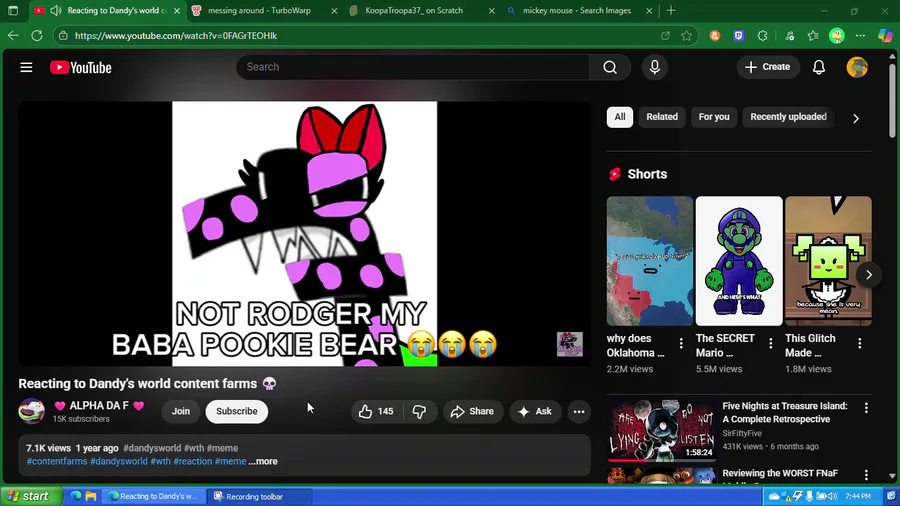Refresh the browser page
The width and height of the screenshot is (900, 506).
37,36
